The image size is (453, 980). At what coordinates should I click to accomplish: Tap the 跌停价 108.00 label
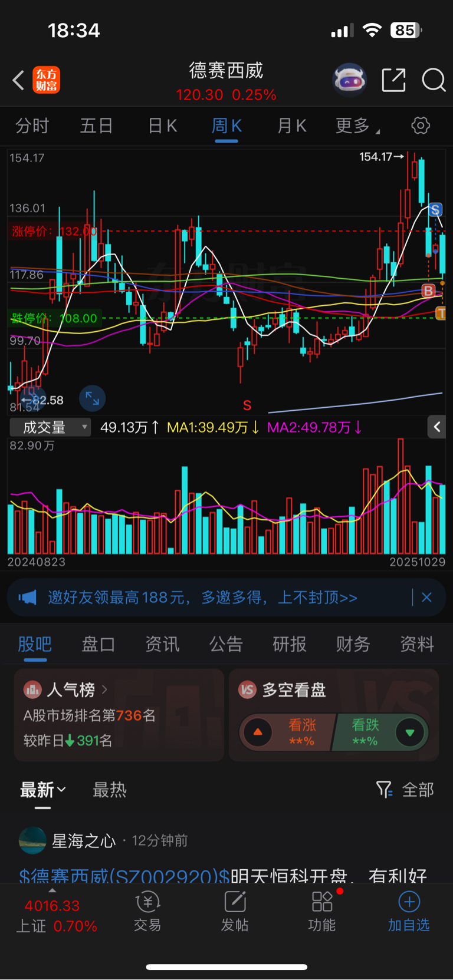(54, 318)
